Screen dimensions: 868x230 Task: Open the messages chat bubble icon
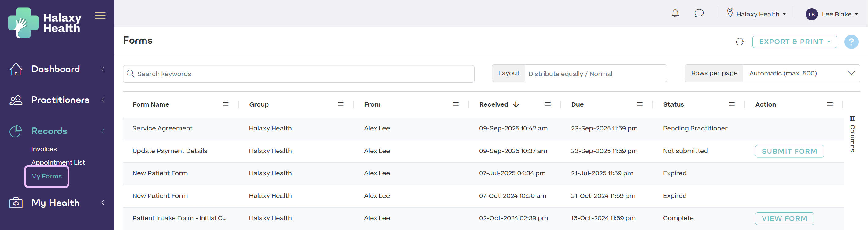(x=699, y=13)
